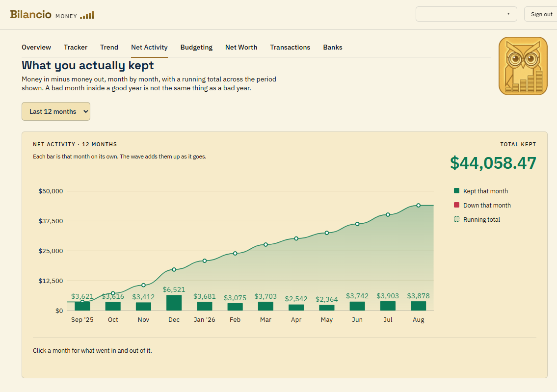
Task: Click the $2,542 value label
Action: pos(296,299)
